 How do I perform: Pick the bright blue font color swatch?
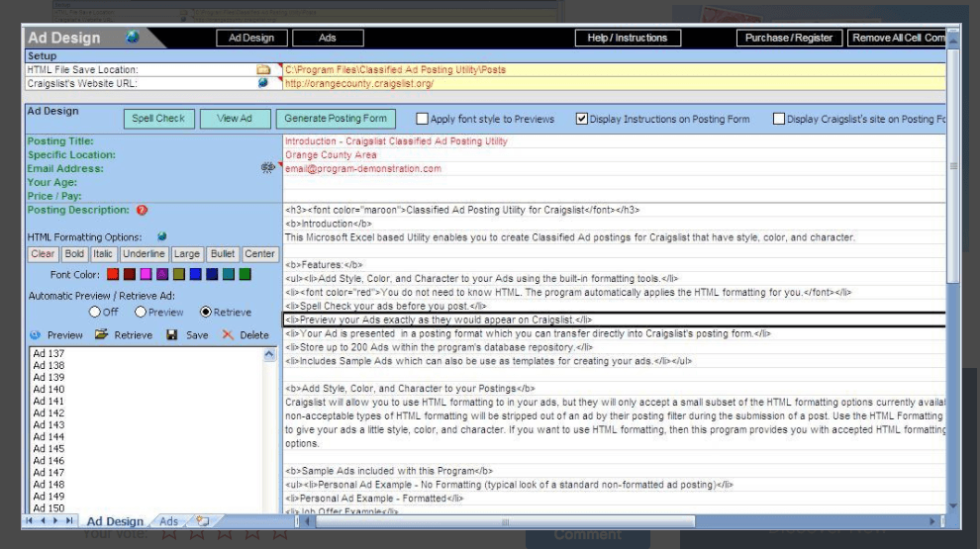click(196, 274)
